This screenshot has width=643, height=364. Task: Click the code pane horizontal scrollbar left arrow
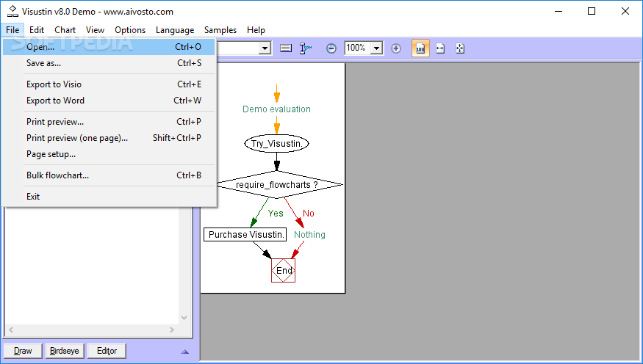click(x=11, y=330)
